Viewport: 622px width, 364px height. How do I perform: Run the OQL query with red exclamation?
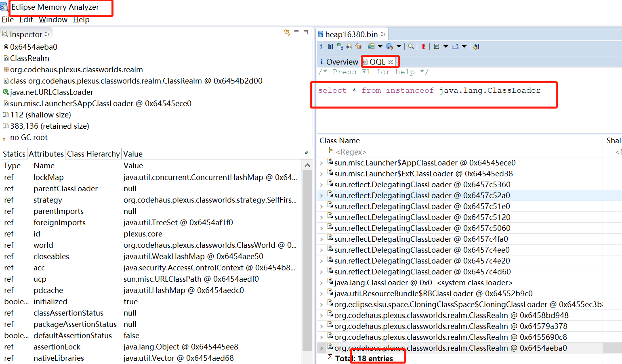pyautogui.click(x=423, y=46)
